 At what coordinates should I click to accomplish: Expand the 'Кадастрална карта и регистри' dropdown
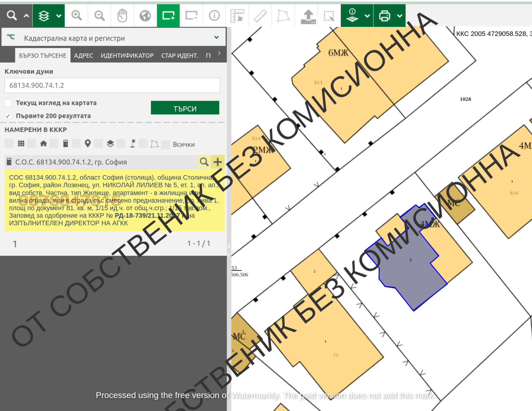click(216, 38)
